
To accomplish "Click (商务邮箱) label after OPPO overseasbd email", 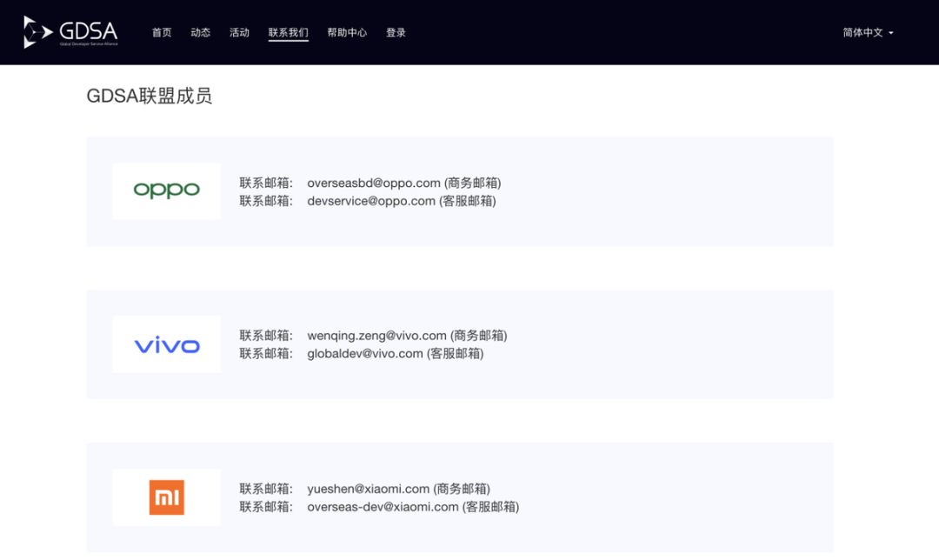I will (473, 183).
